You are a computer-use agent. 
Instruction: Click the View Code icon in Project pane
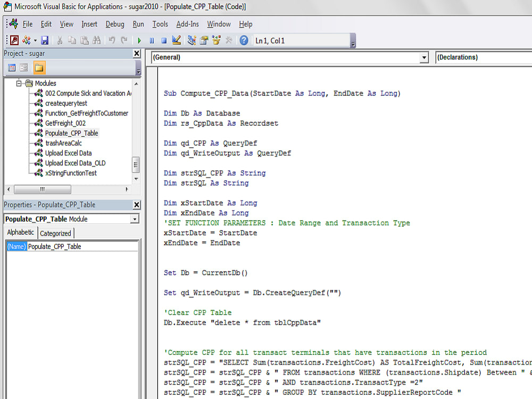12,68
